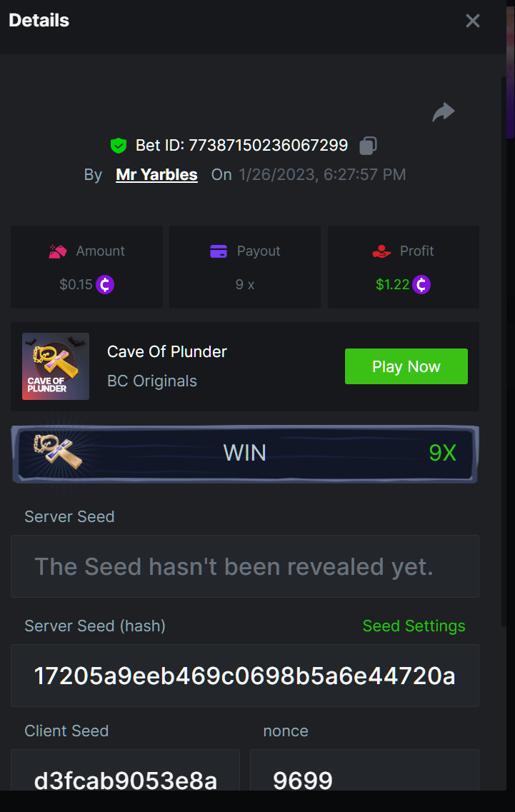Click the Profit hand icon

(381, 251)
